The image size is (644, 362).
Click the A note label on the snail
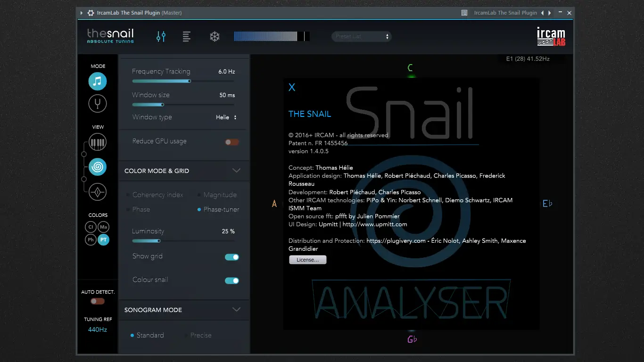274,204
